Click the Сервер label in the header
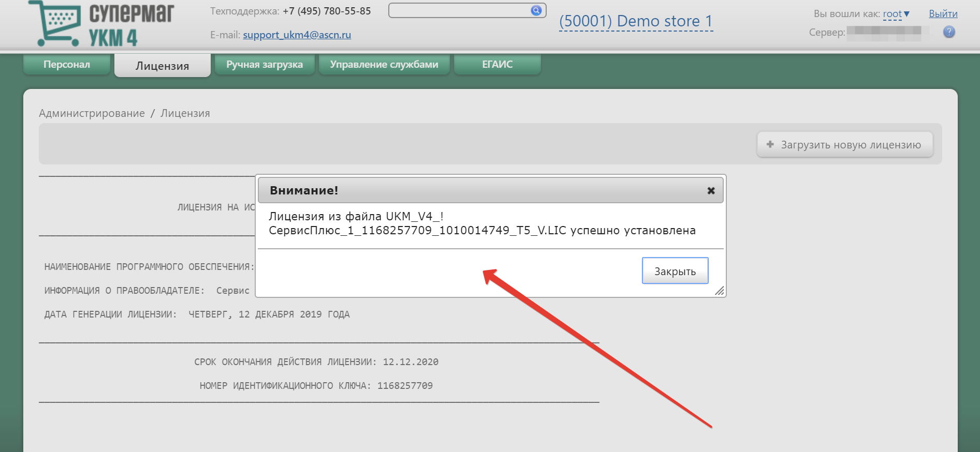Viewport: 980px width, 452px height. [827, 32]
